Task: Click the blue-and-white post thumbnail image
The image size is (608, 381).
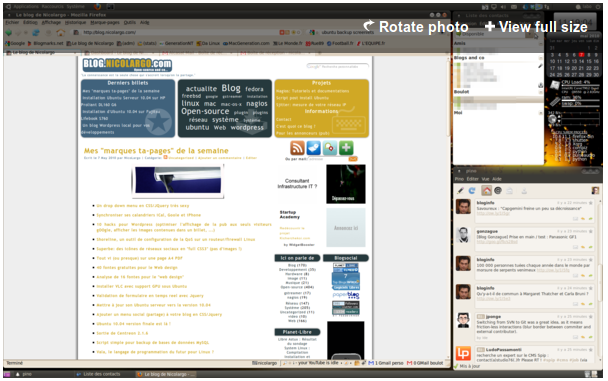Action: (178, 181)
